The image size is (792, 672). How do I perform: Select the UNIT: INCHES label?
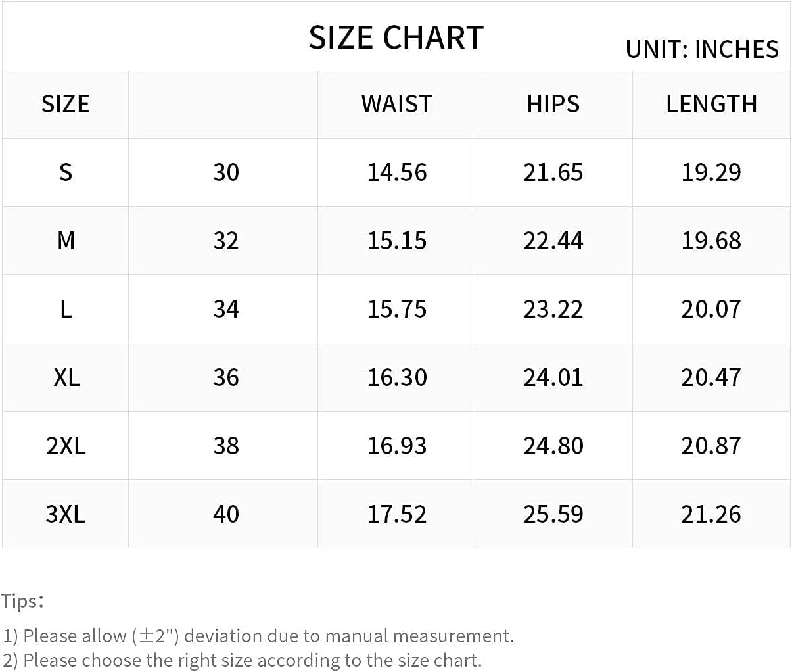point(702,49)
